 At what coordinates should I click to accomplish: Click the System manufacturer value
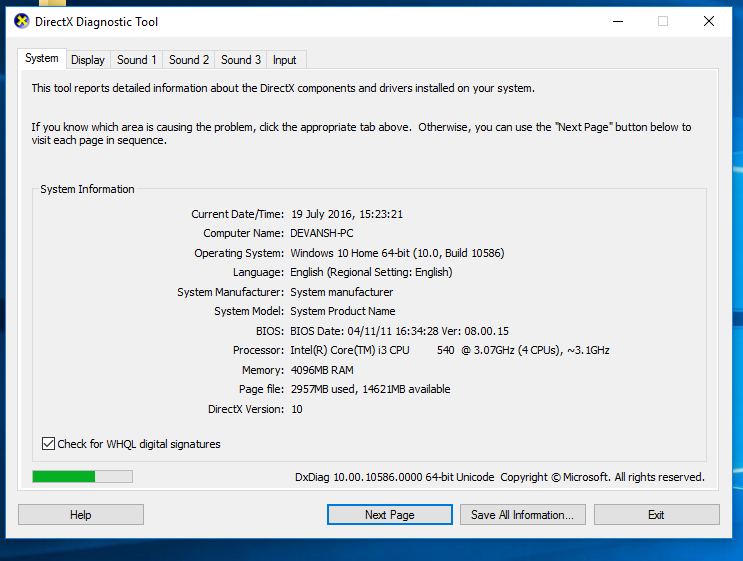tap(342, 292)
